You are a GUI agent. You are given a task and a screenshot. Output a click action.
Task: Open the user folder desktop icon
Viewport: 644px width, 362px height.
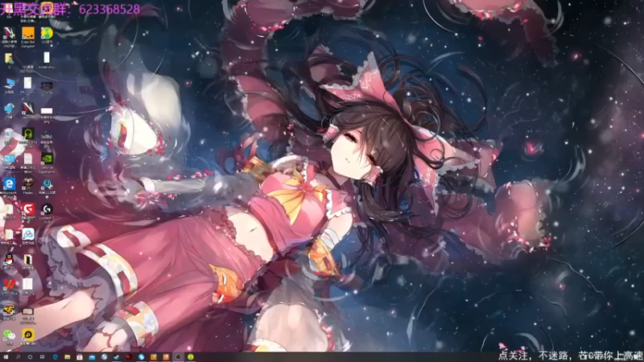point(9,59)
